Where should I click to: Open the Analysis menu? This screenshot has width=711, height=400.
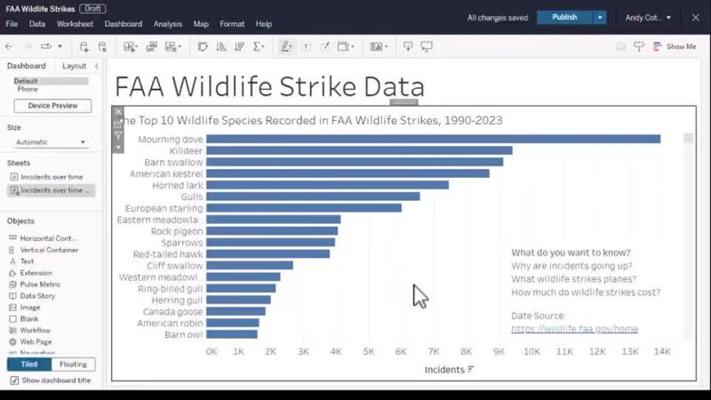point(168,24)
